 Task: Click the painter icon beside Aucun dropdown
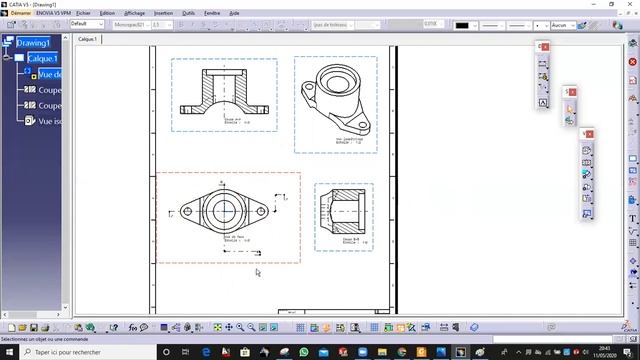pyautogui.click(x=582, y=25)
